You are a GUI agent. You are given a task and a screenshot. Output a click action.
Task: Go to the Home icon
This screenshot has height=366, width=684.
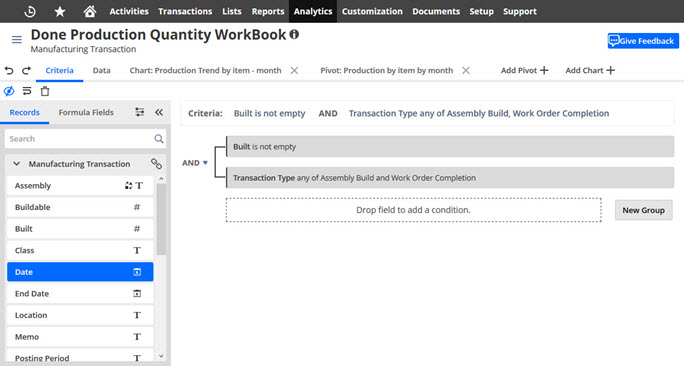[90, 11]
